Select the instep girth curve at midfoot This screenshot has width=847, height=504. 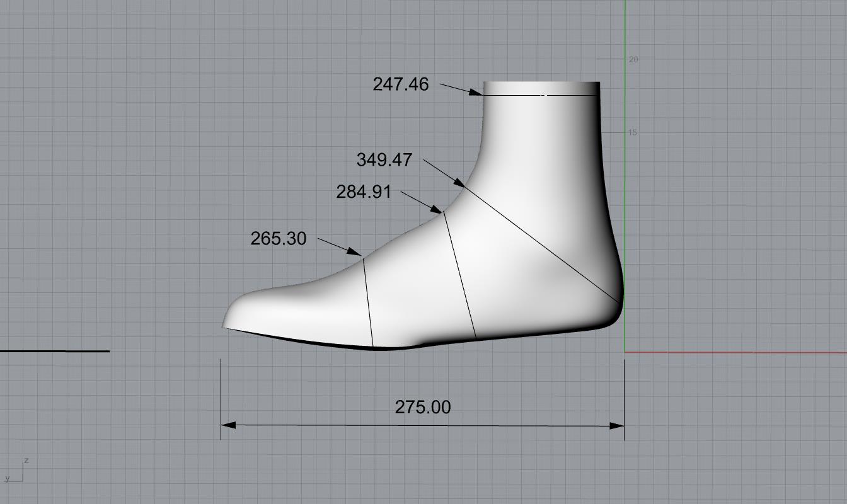[x=460, y=276]
